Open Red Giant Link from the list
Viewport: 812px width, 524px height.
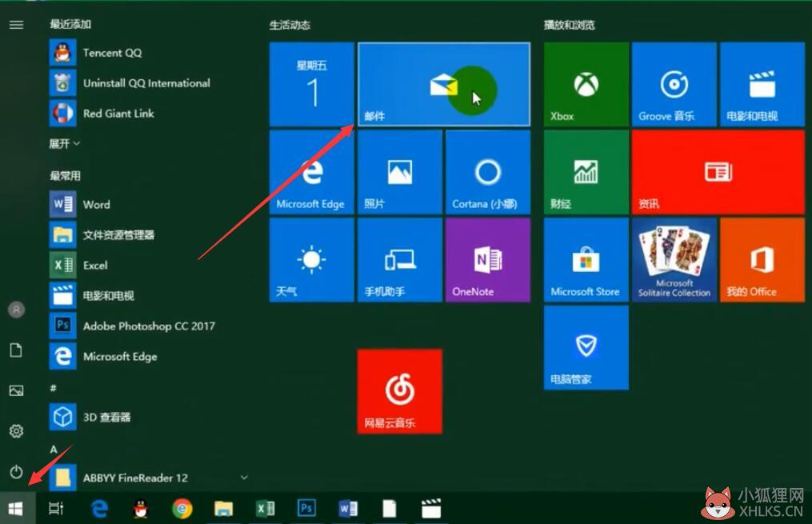click(147, 114)
